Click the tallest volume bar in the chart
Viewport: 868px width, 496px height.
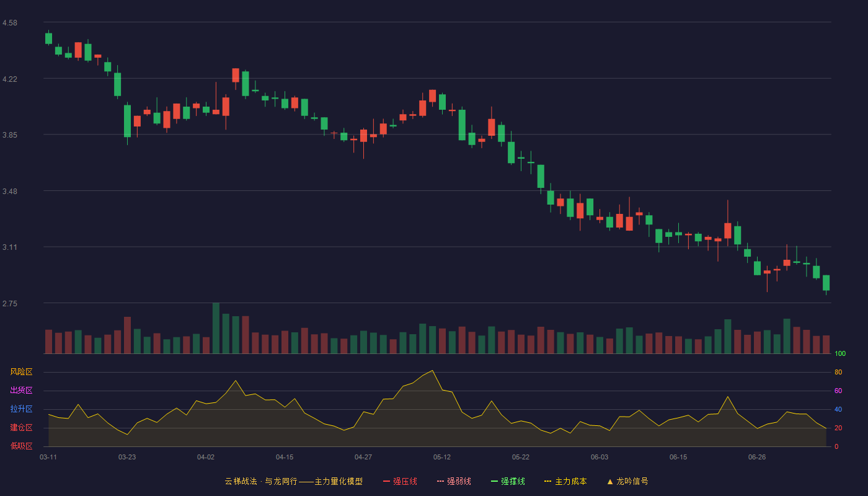216,329
